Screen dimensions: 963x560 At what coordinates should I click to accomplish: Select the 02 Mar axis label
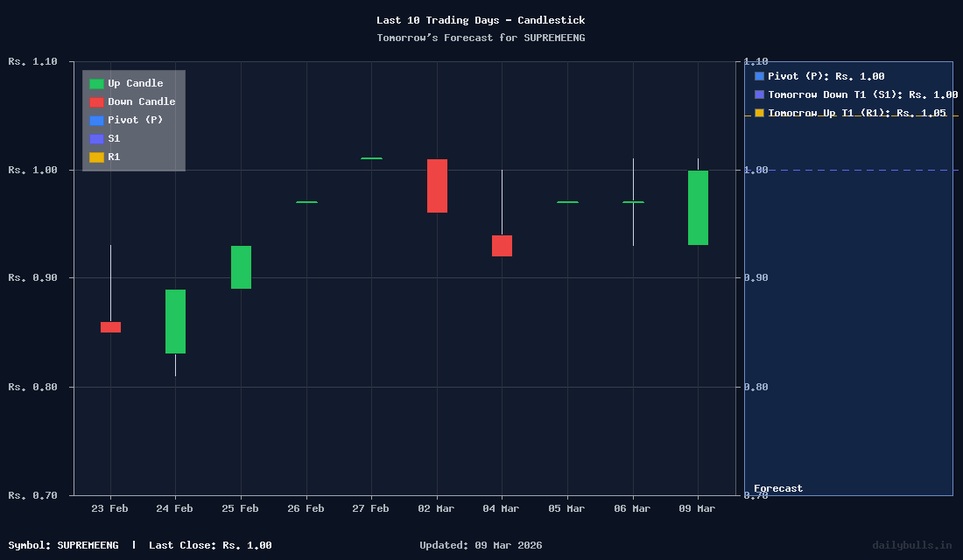point(436,508)
